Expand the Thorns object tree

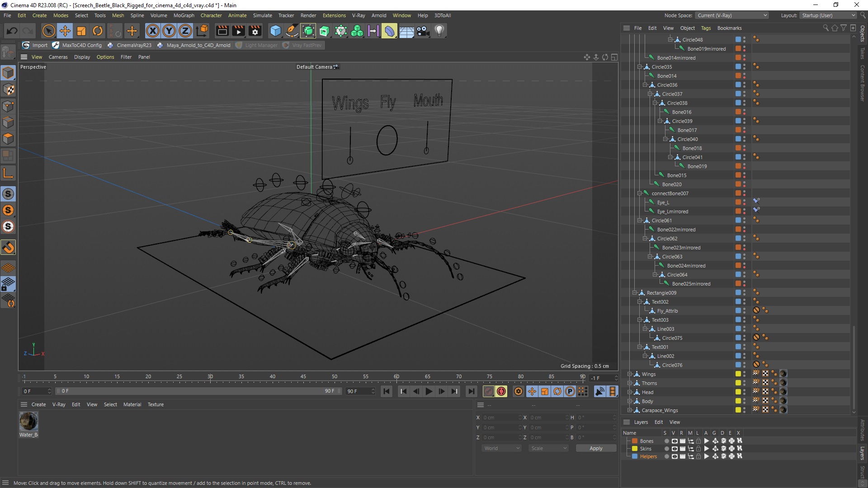[x=630, y=383]
